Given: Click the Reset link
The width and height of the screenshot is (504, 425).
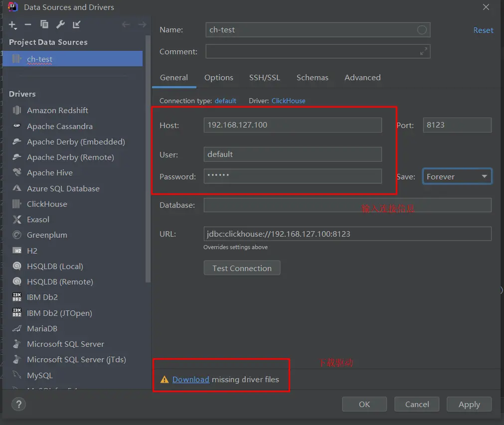Looking at the screenshot, I should [x=483, y=30].
